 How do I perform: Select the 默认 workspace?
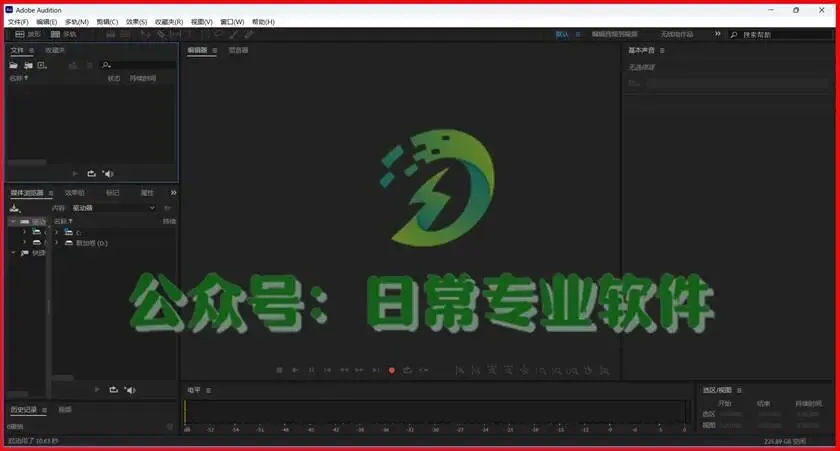click(561, 34)
